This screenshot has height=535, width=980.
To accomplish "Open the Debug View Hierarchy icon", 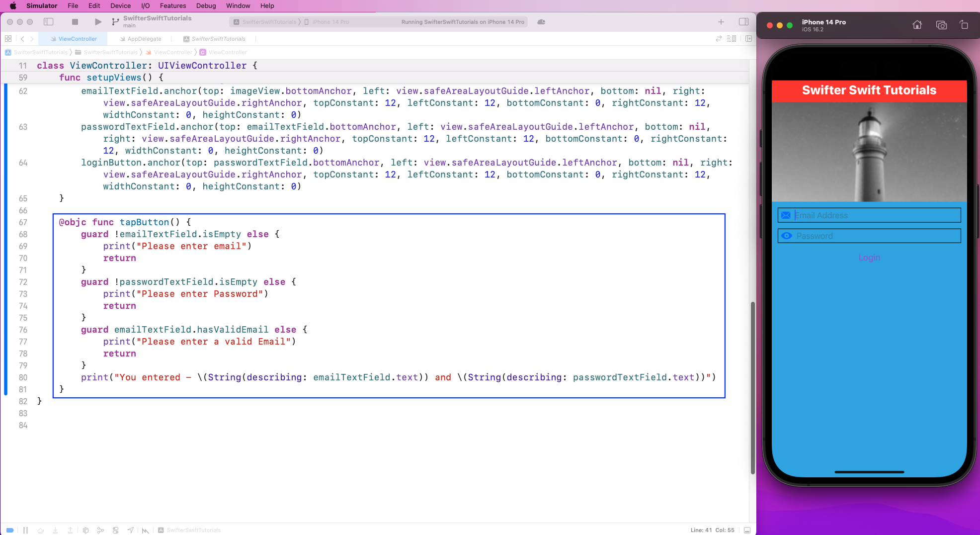I will [85, 530].
